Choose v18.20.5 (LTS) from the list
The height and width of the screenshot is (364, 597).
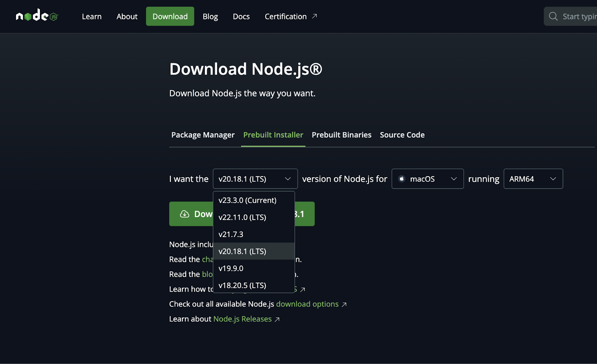(254, 285)
